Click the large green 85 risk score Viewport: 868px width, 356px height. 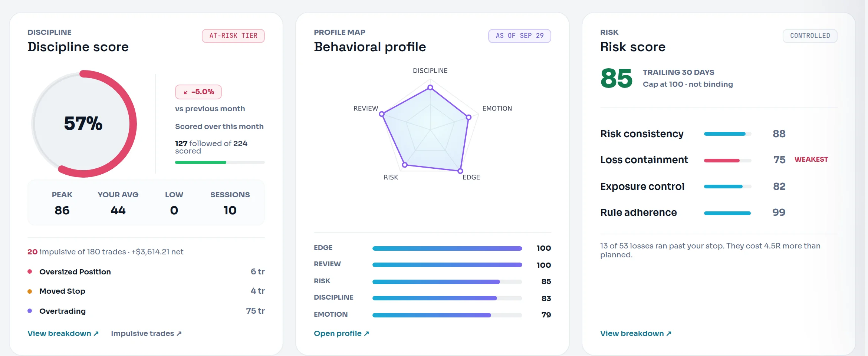pos(617,78)
